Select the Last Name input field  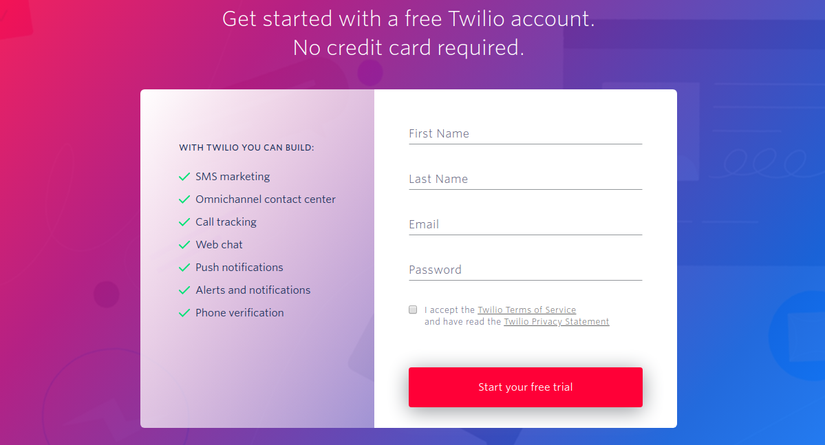click(x=525, y=179)
